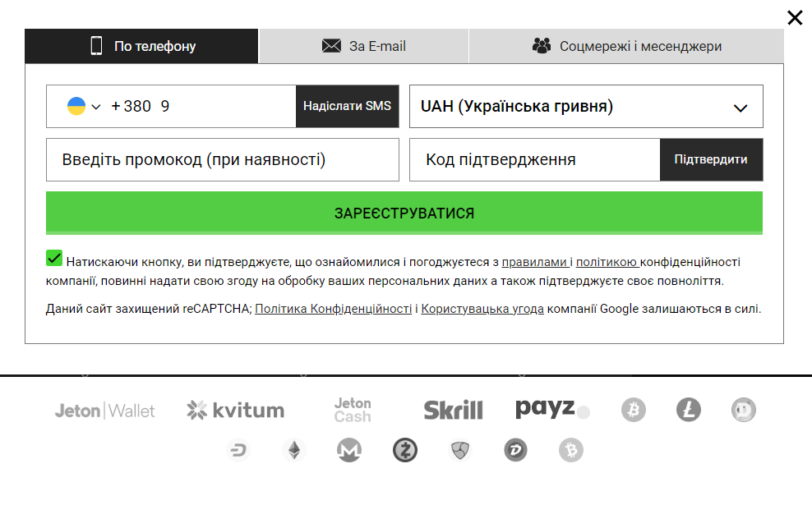This screenshot has height=519, width=812.
Task: Click the Bitcoin icon beside DigiByte
Action: (x=571, y=450)
